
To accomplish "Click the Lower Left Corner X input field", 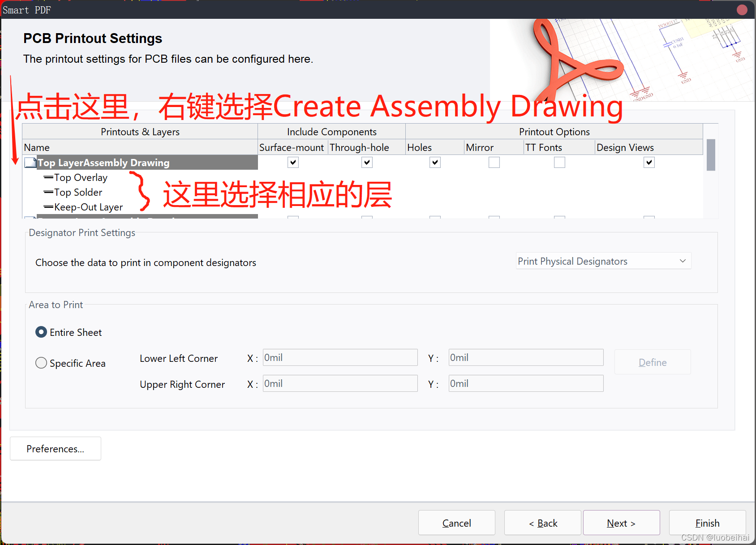I will (x=340, y=357).
